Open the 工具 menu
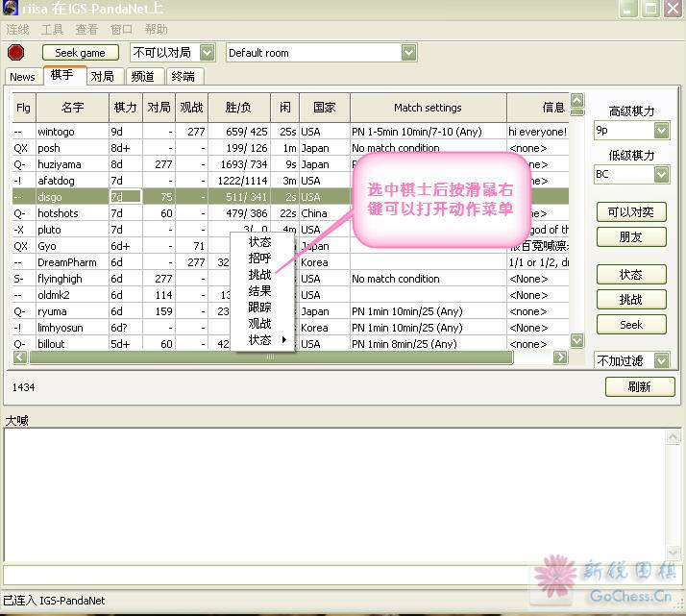Image resolution: width=686 pixels, height=616 pixels. click(x=52, y=30)
